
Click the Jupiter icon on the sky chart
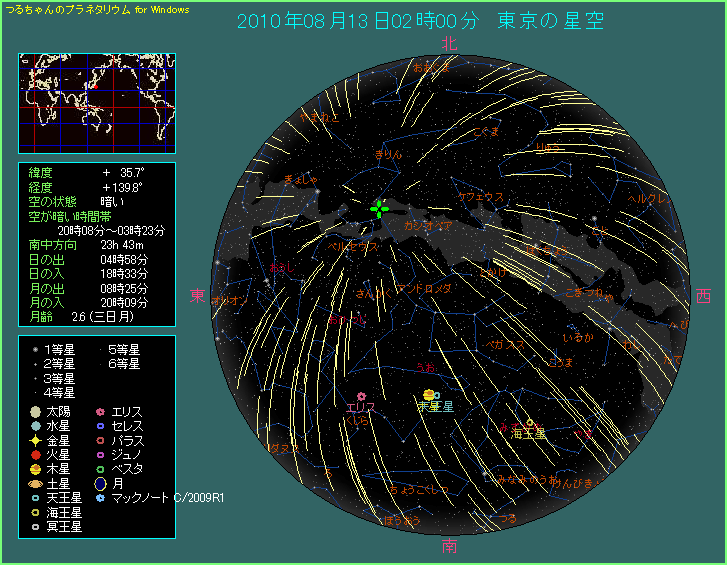click(428, 394)
